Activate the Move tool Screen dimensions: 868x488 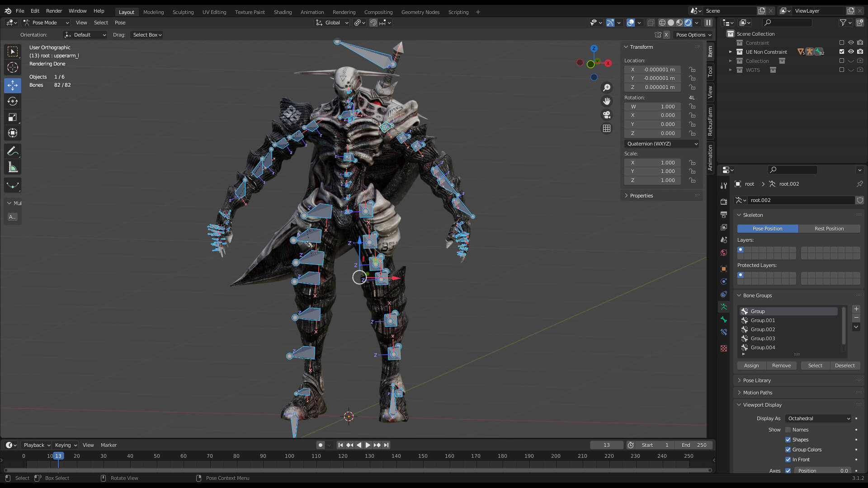13,85
